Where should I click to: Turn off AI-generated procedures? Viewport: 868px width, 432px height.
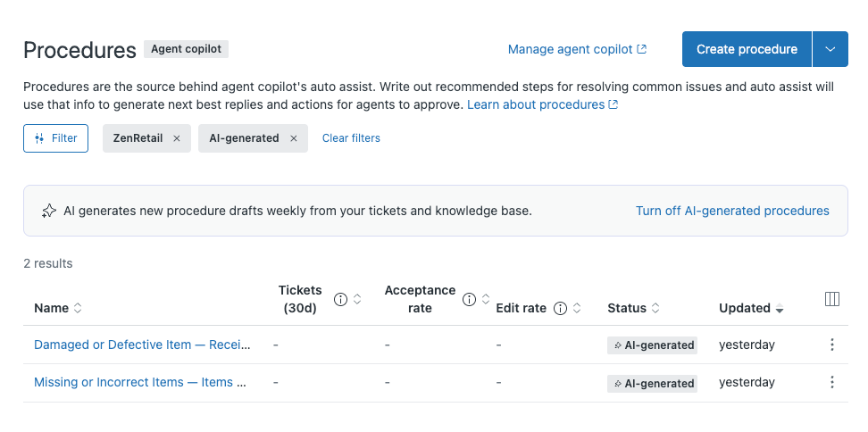pos(732,211)
